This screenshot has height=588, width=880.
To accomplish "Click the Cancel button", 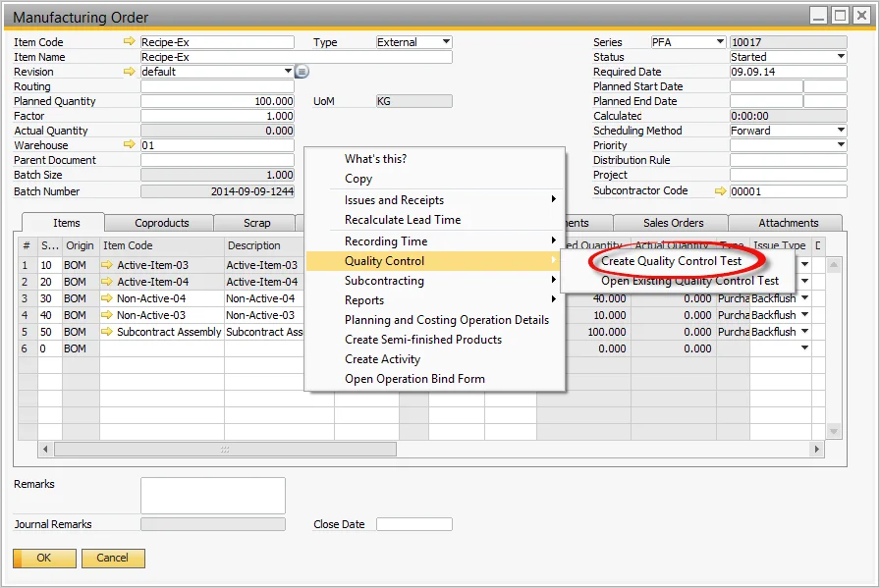I will (113, 559).
